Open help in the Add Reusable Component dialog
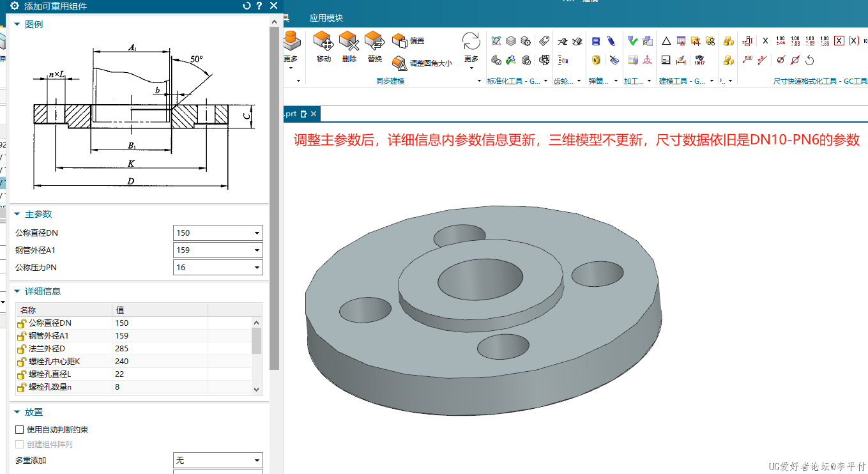This screenshot has width=868, height=474. click(259, 6)
